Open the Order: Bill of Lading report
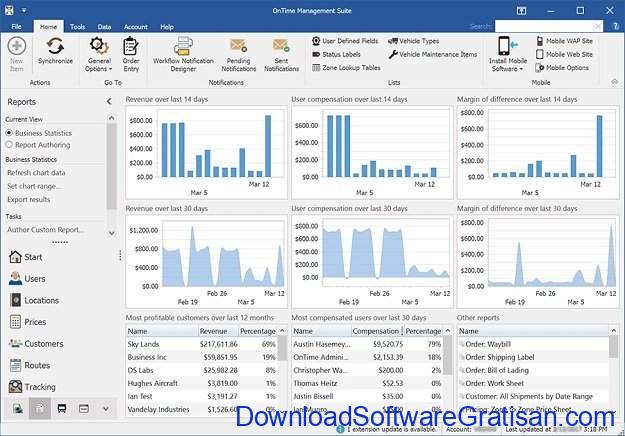 click(x=497, y=370)
